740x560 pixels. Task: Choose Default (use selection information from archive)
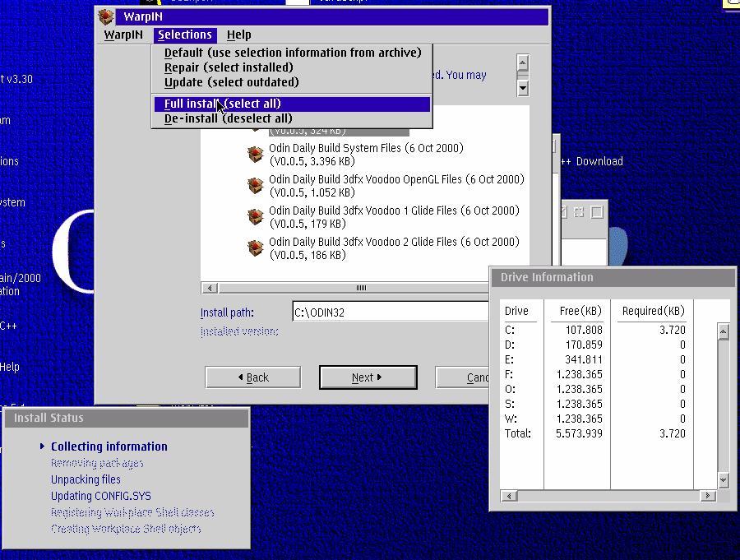(292, 53)
